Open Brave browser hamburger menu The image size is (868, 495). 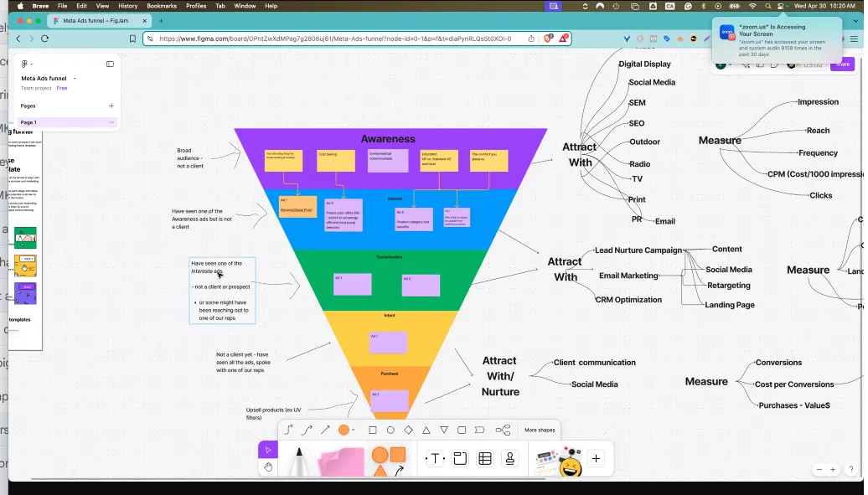pos(854,39)
